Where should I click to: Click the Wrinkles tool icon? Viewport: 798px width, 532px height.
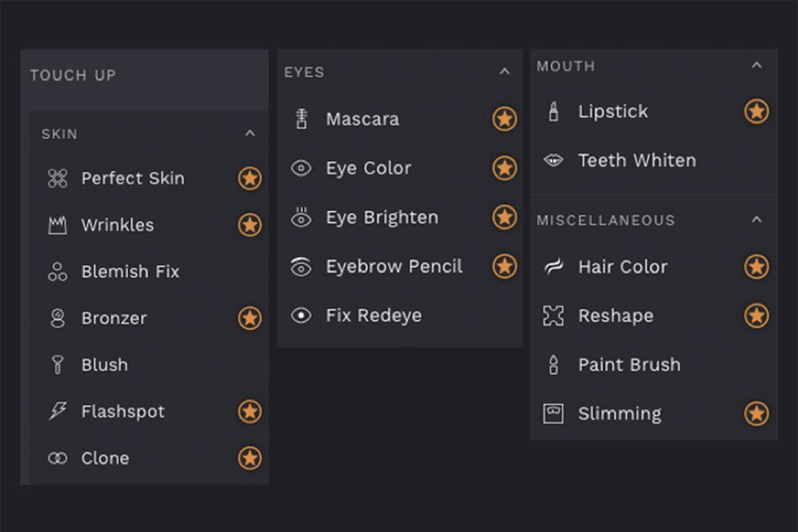tap(57, 225)
